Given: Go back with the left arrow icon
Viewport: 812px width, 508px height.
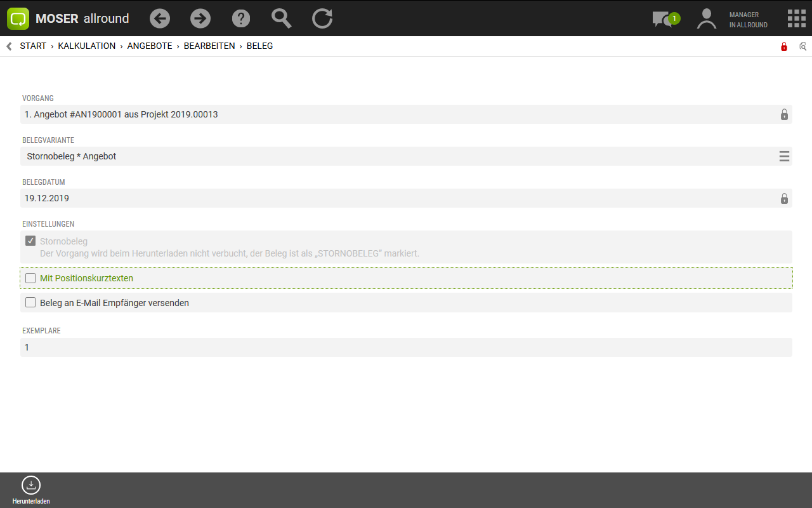Looking at the screenshot, I should (160, 18).
